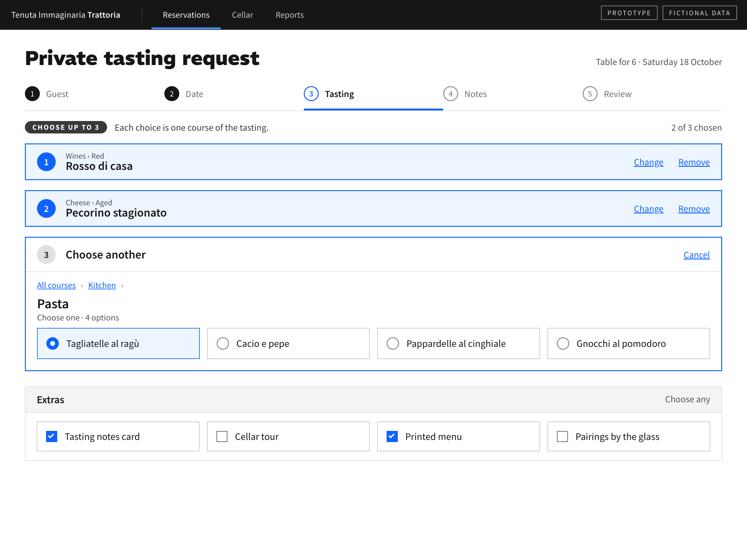The width and height of the screenshot is (747, 560).
Task: Open the Reports tab
Action: pyautogui.click(x=289, y=15)
